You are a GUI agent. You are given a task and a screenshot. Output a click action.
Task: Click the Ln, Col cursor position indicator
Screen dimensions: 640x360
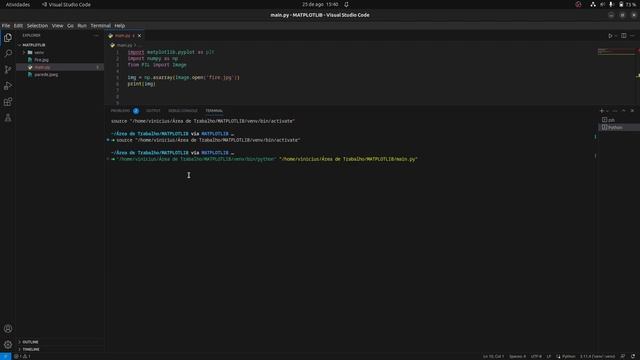coord(493,356)
